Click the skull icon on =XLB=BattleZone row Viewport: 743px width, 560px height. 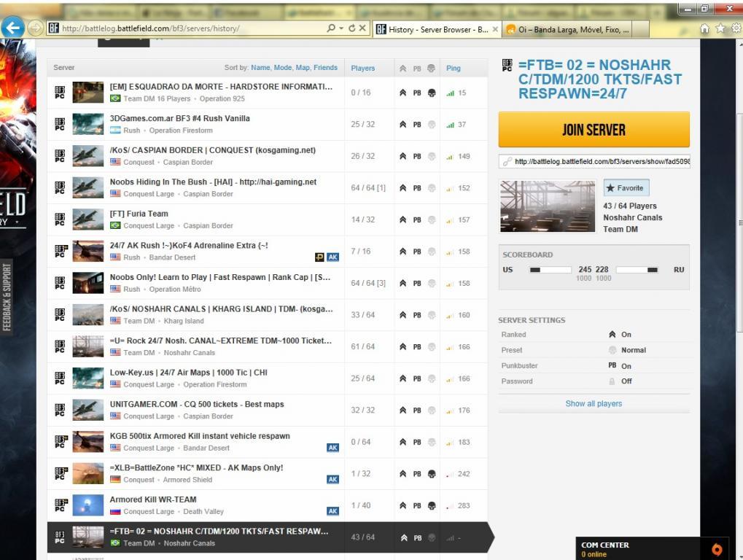pos(431,474)
